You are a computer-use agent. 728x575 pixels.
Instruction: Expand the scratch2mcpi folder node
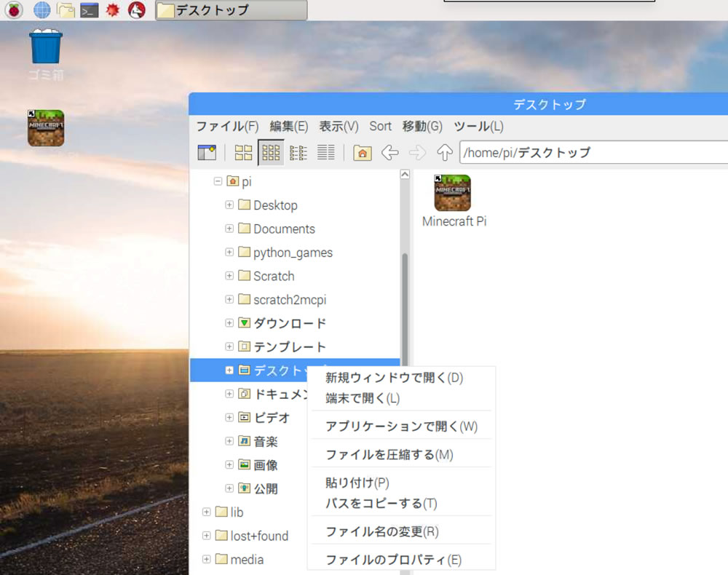pyautogui.click(x=229, y=299)
